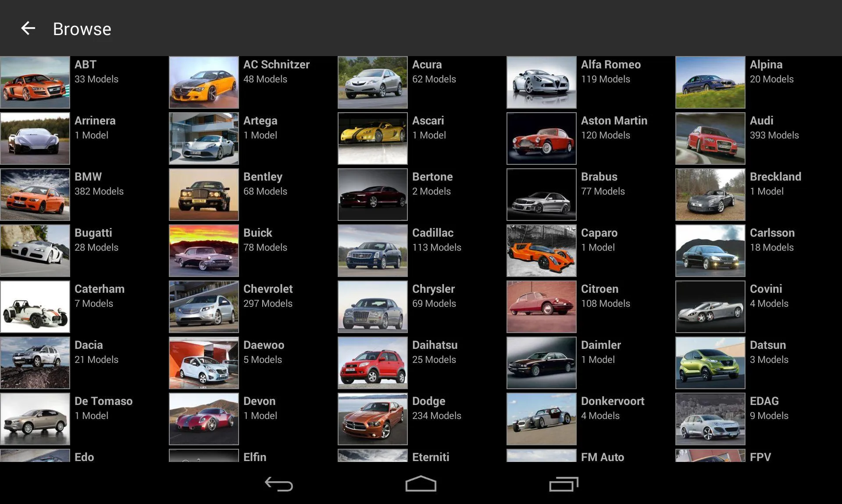Screen dimensions: 842x504
Task: Choose the Breckland car thumbnail
Action: click(x=710, y=195)
